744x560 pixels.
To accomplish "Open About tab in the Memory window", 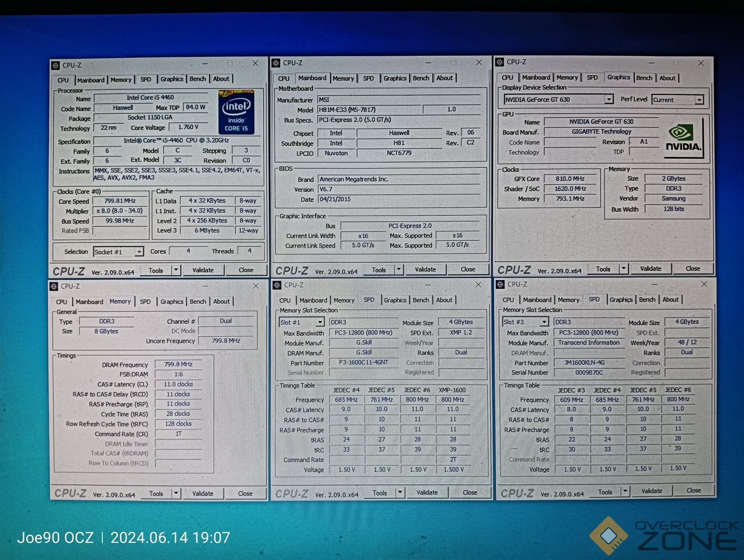I will pyautogui.click(x=221, y=302).
